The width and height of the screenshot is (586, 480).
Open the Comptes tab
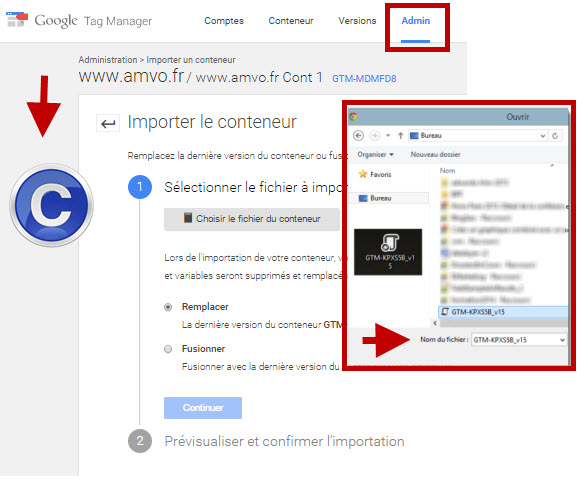click(224, 21)
